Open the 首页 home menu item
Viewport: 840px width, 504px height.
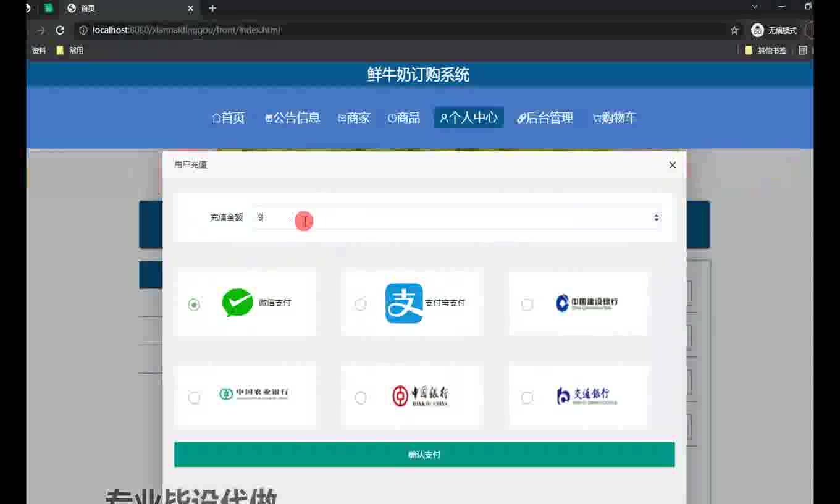point(229,117)
